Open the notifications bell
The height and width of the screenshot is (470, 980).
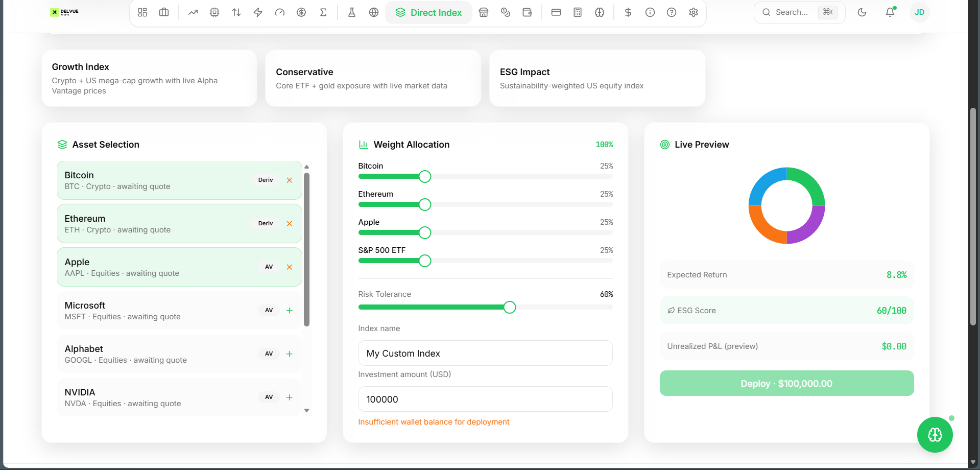(890, 12)
